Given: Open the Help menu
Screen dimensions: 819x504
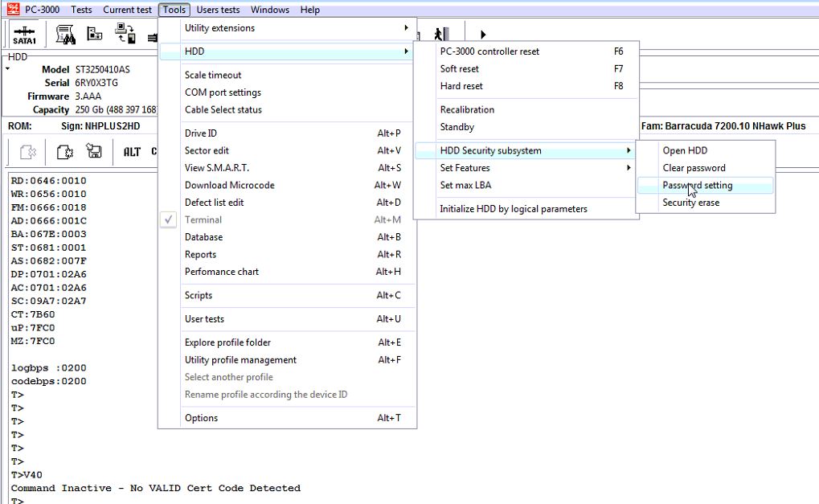Looking at the screenshot, I should pos(309,10).
